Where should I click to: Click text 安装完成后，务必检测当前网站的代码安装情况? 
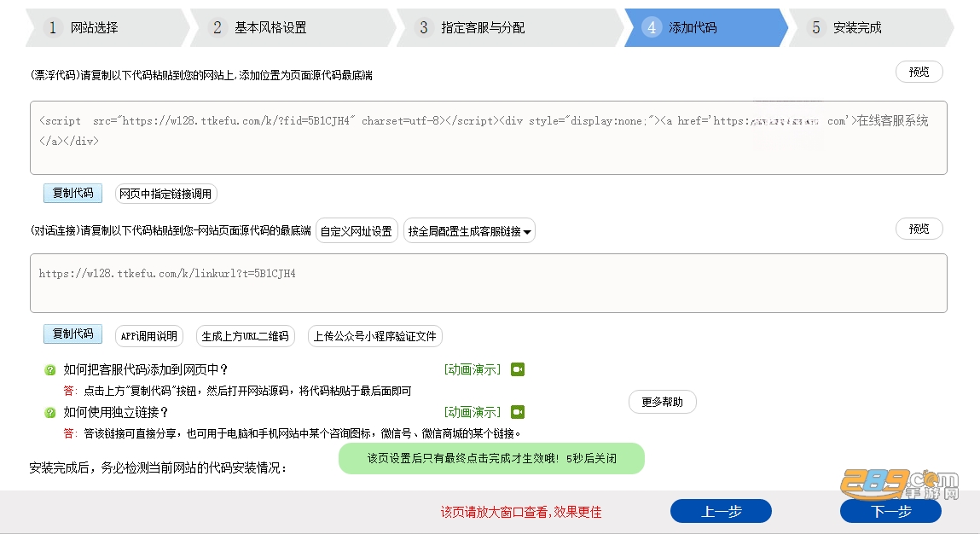tap(159, 467)
